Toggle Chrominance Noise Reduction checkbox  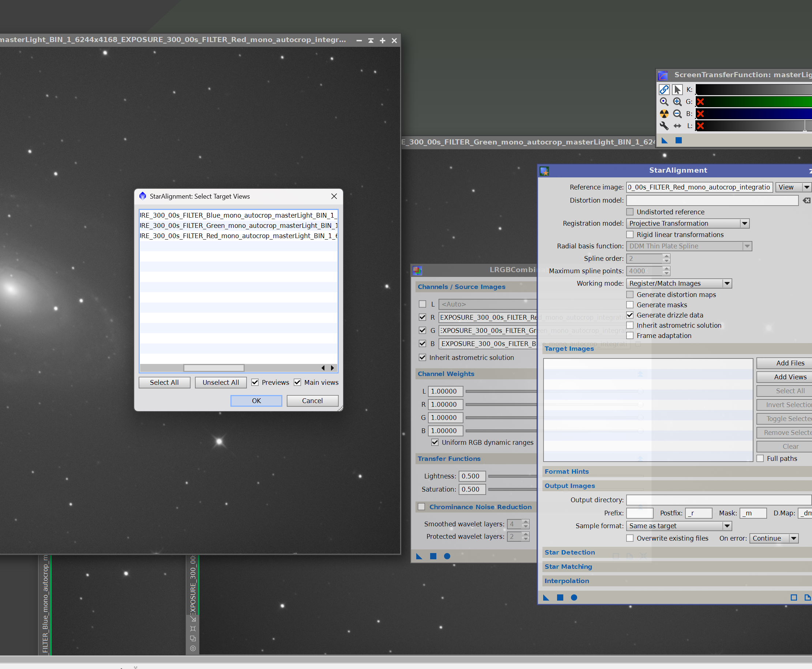pos(422,507)
